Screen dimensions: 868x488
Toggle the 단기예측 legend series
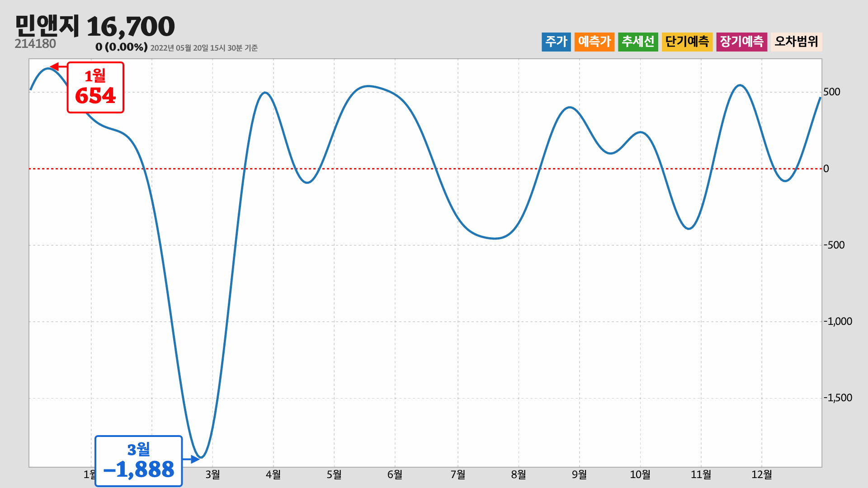(687, 42)
